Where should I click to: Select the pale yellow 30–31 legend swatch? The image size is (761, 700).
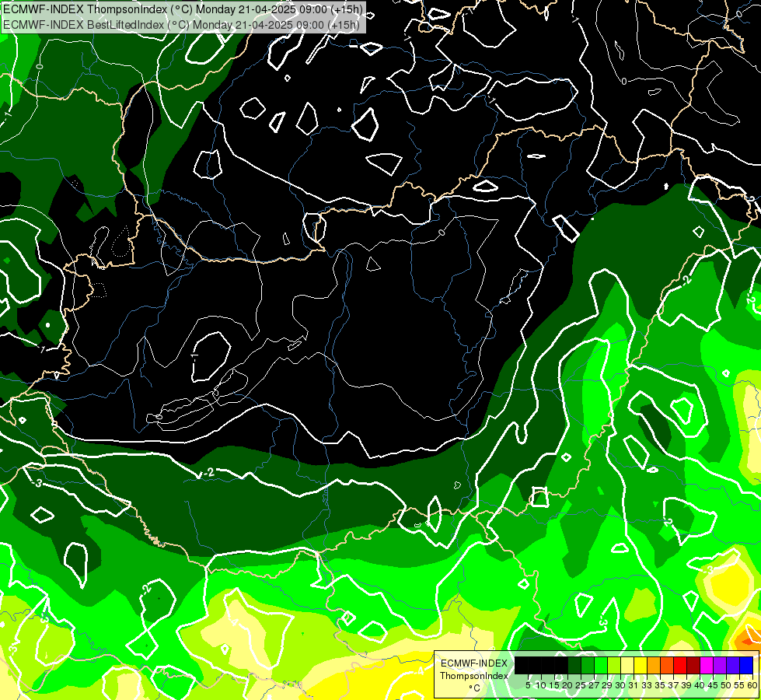[627, 666]
